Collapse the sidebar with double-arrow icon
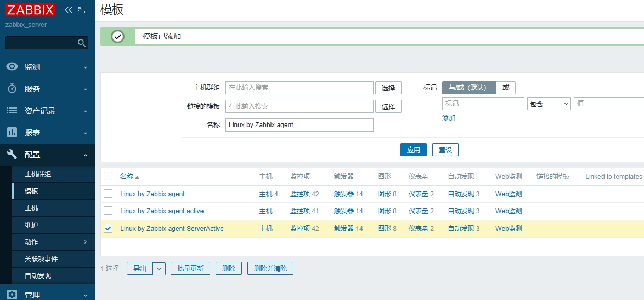Screen dimensions: 644x300 (x=69, y=10)
